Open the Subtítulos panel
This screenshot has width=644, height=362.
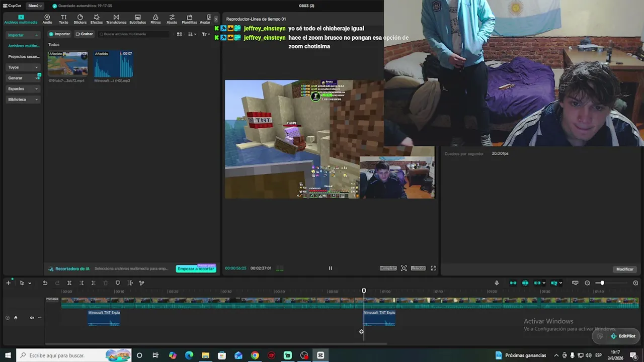[x=137, y=19]
